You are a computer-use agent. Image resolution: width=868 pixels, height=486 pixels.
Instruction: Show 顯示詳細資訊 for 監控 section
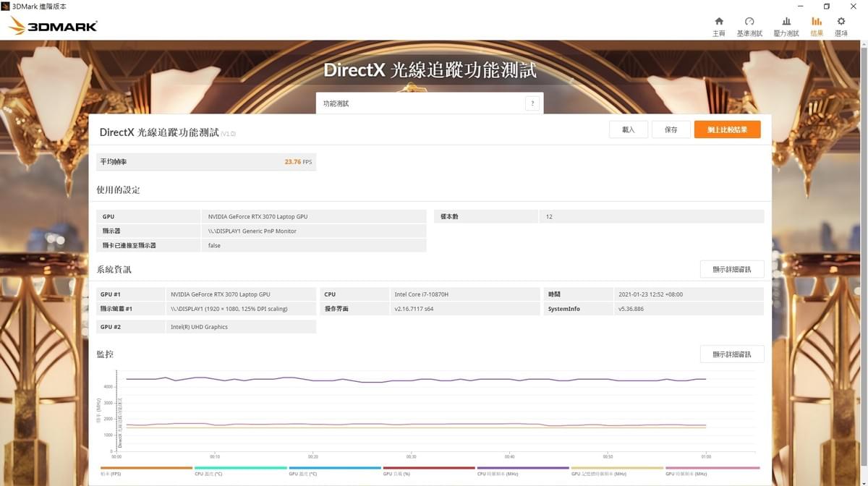click(x=732, y=354)
